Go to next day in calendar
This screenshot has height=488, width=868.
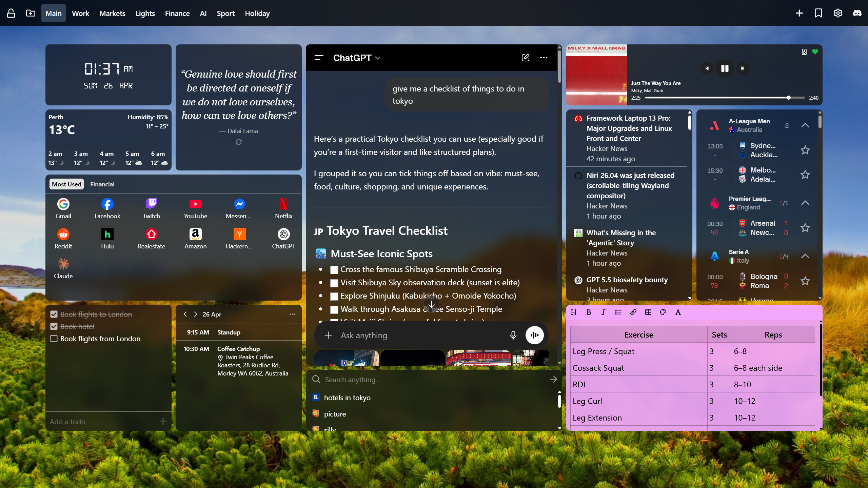[x=195, y=314]
